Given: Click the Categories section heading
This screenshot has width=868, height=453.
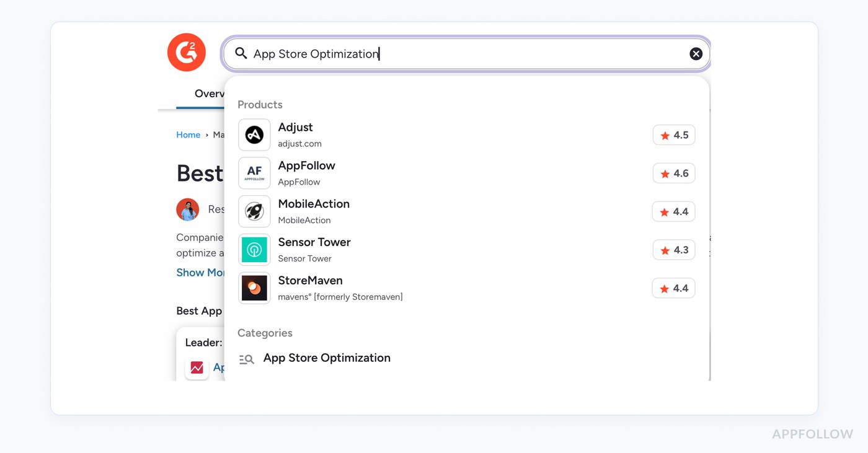Looking at the screenshot, I should 265,333.
